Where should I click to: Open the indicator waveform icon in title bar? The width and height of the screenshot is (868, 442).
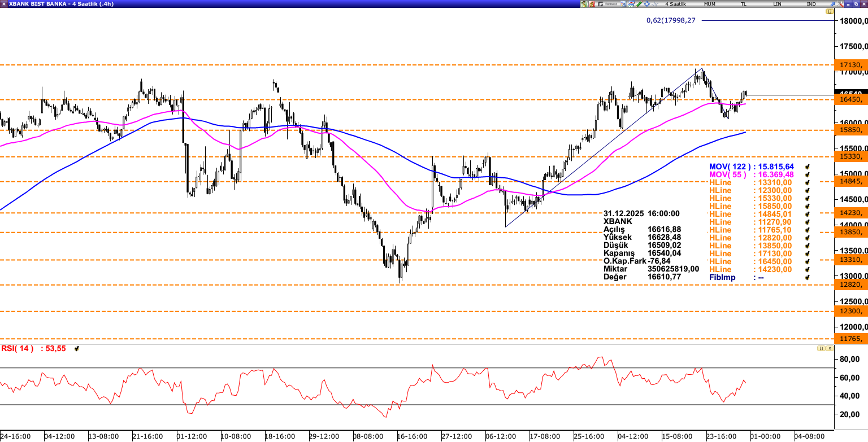(655, 4)
